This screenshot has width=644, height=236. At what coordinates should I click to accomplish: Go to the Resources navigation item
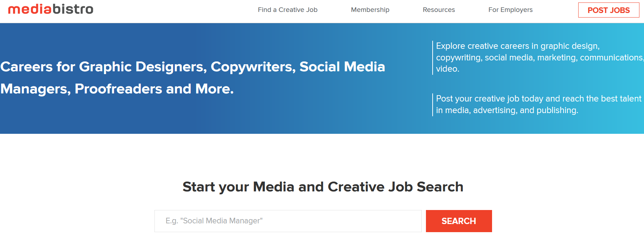(439, 10)
